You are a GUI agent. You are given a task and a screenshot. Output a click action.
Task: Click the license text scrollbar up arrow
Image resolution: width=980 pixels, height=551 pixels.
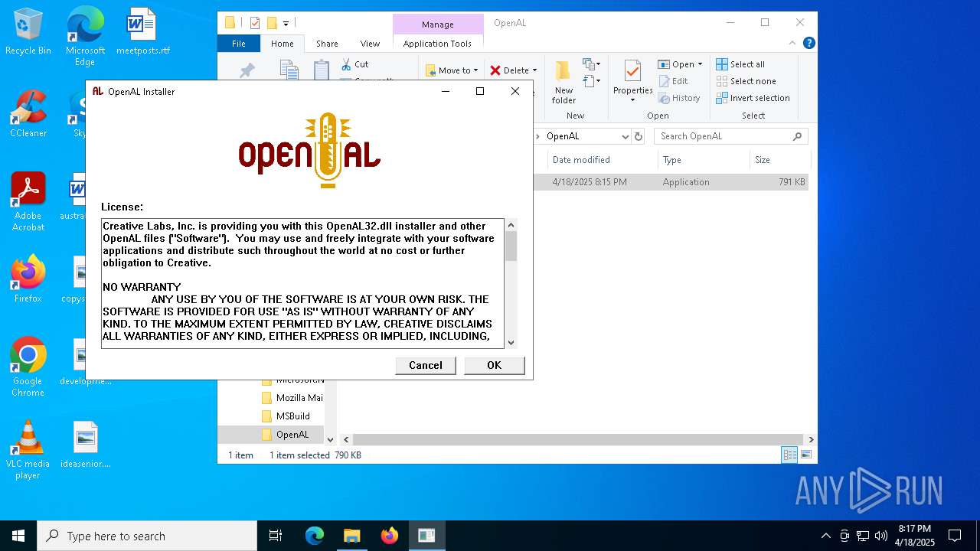point(511,225)
